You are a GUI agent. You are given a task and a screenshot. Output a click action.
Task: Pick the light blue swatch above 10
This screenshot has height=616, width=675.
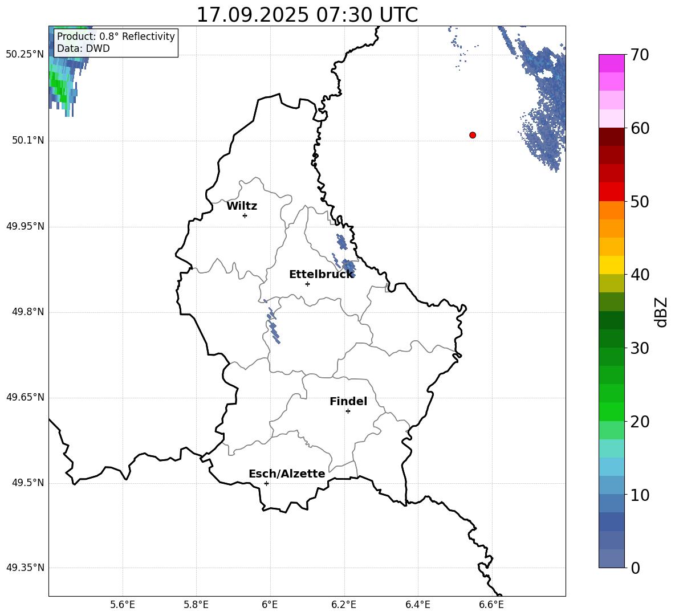[611, 485]
